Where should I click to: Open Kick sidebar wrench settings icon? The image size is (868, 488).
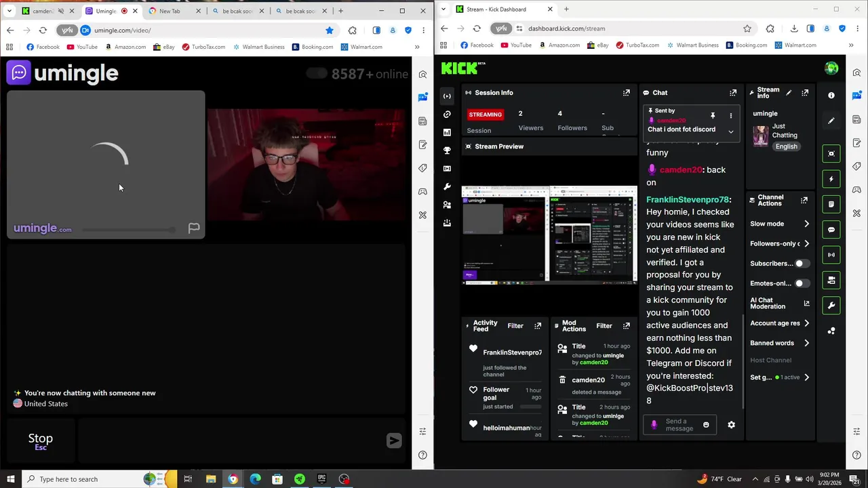(447, 186)
